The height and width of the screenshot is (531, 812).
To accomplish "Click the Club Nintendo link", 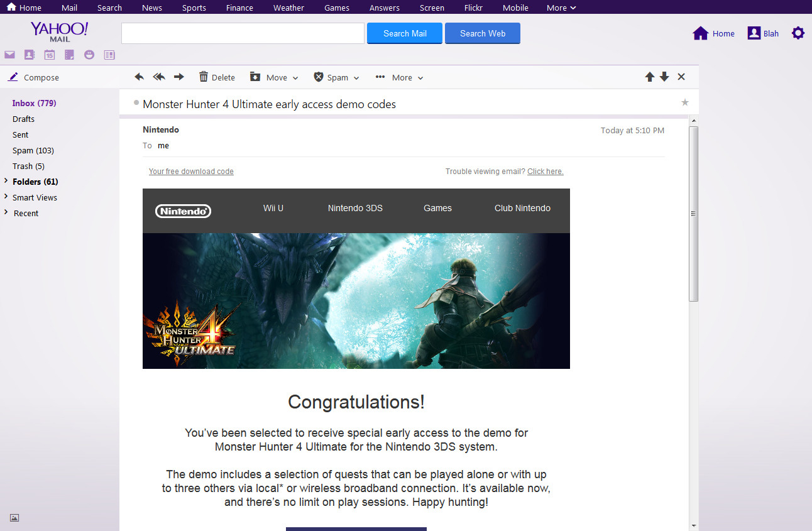I will (x=522, y=208).
